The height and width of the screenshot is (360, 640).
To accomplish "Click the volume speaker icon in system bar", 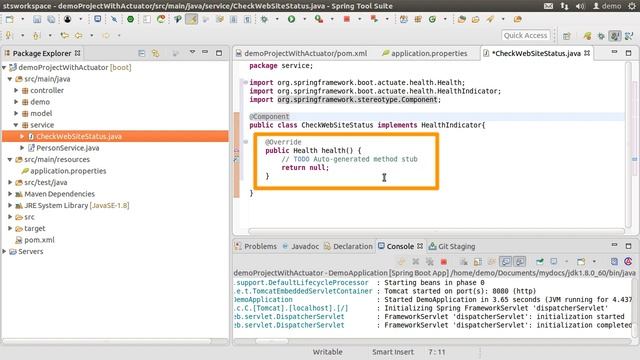I will pos(580,6).
